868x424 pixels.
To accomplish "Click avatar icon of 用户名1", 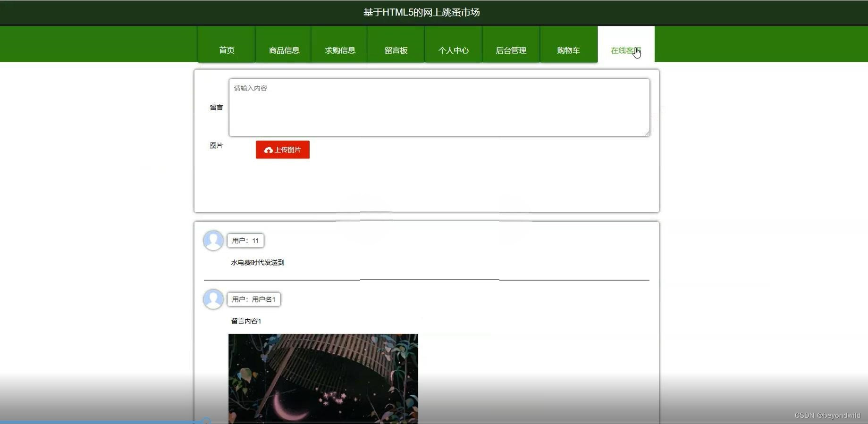I will (213, 299).
